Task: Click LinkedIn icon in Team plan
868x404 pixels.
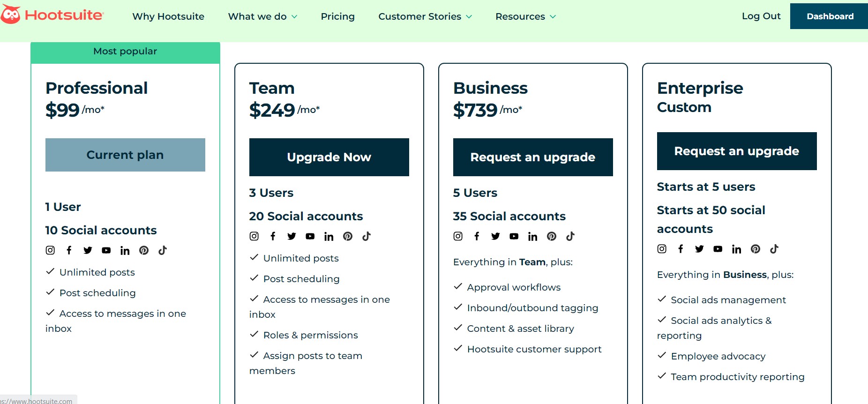Action: 329,236
